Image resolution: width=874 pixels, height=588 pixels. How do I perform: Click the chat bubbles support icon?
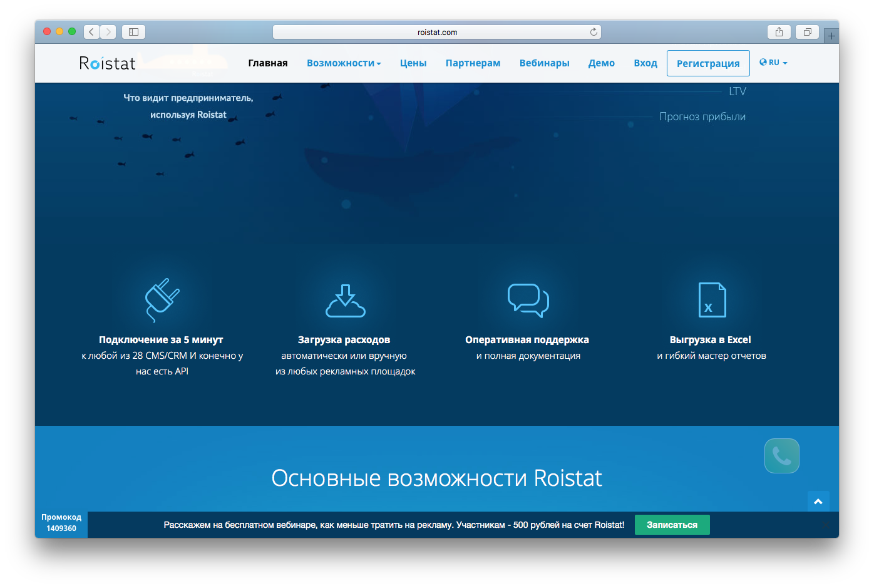click(528, 301)
